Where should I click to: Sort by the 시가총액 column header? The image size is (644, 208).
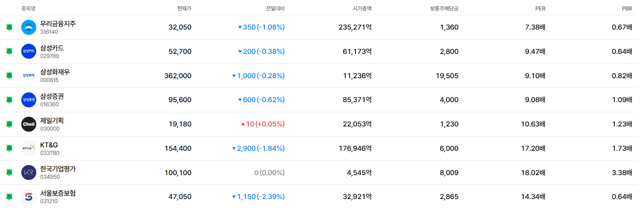click(x=362, y=8)
